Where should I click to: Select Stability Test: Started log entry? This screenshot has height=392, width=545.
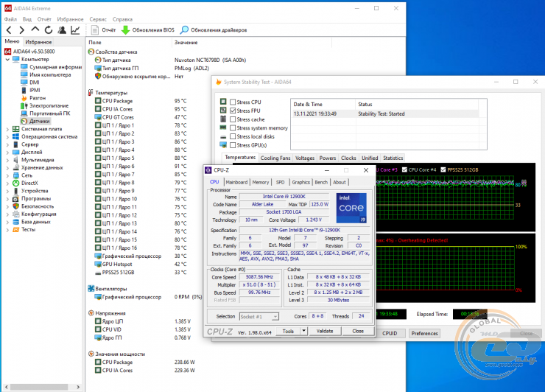coord(386,113)
